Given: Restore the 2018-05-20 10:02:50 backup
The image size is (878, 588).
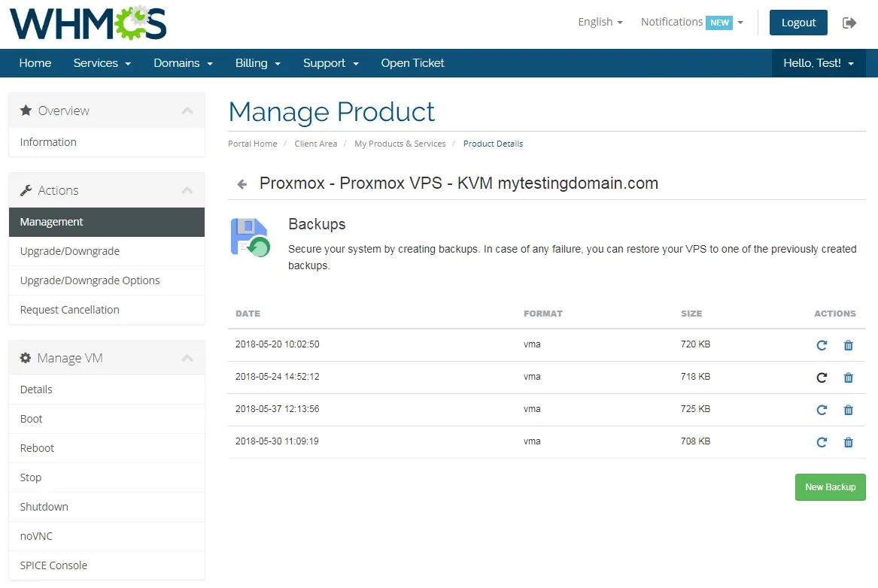Looking at the screenshot, I should click(x=822, y=345).
